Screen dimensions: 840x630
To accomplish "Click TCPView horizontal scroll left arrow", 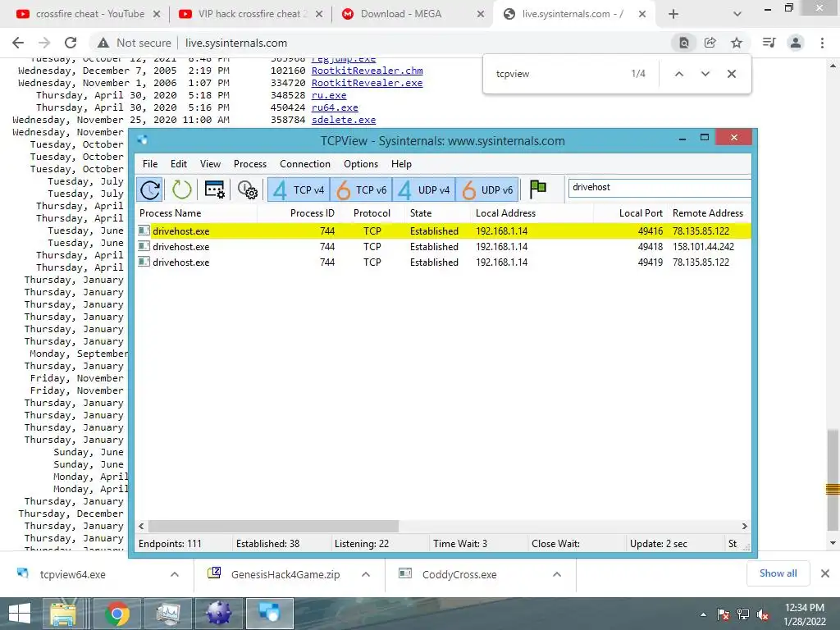I will (x=141, y=526).
